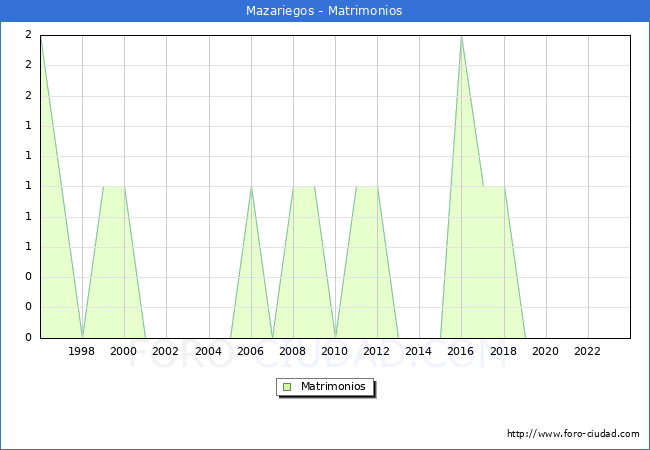Click the 2004 year label
This screenshot has height=450, width=650.
coord(208,351)
